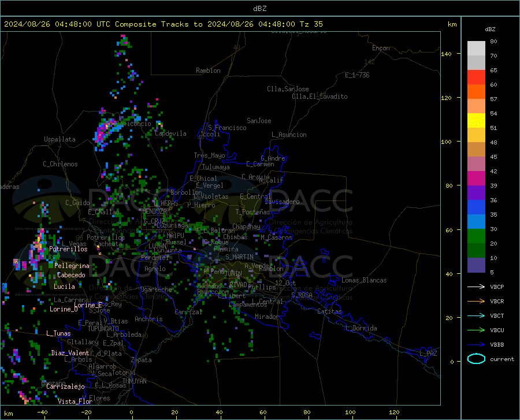Click the green VBCU arrow legend icon
Image resolution: width=520 pixels, height=420 pixels.
[x=476, y=330]
